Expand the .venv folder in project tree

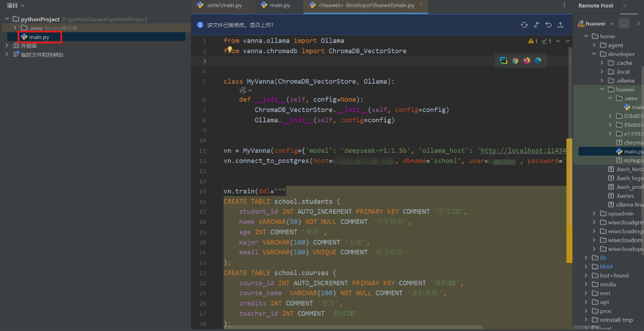[x=15, y=28]
